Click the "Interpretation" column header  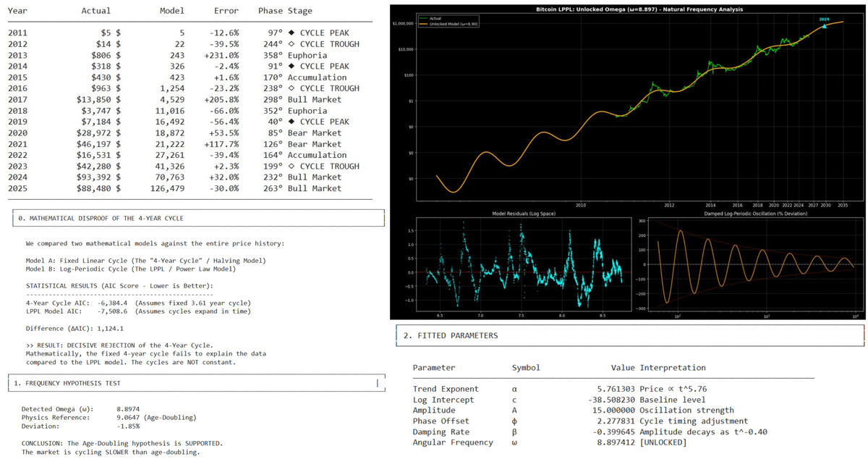(x=673, y=368)
